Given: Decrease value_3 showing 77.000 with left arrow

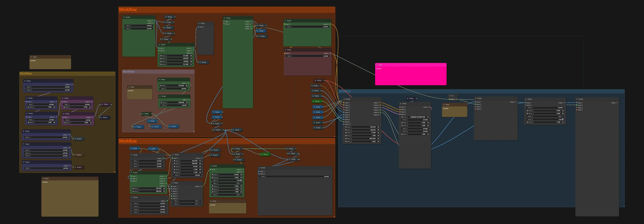Looking at the screenshot, I should click(346, 133).
